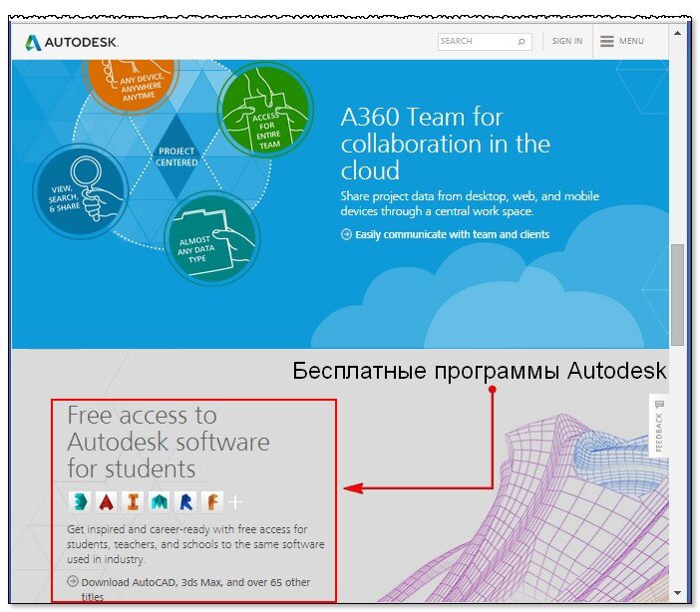
Task: Click the Almost Any Data Type circle
Action: click(212, 238)
